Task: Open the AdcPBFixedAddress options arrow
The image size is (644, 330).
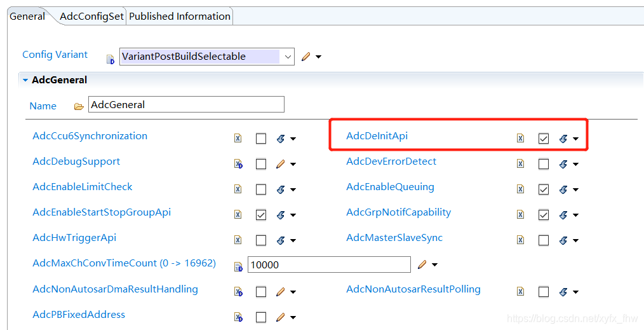Action: point(293,318)
